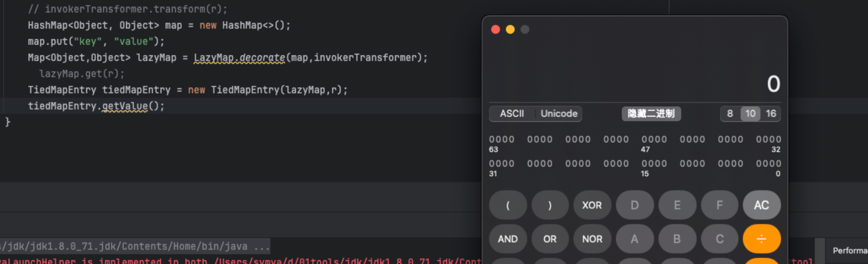
Task: Toggle the rightmost binary bits group labeled 0
Action: coord(768,164)
